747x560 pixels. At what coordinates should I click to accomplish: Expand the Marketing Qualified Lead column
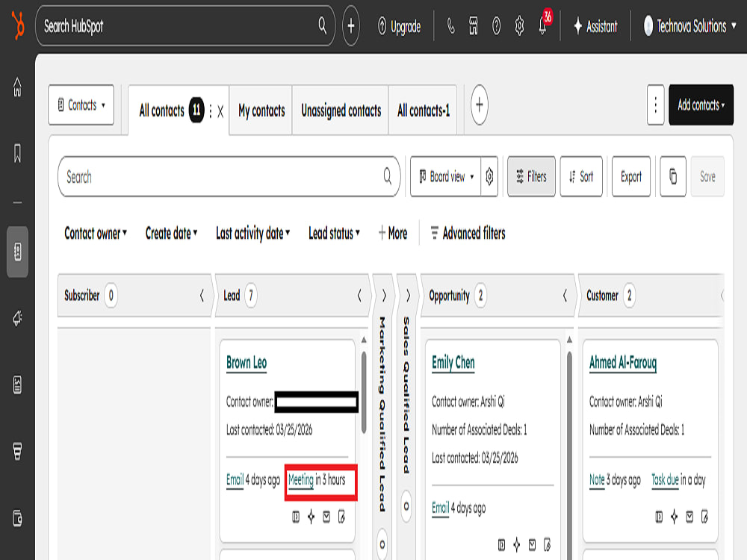(x=384, y=296)
